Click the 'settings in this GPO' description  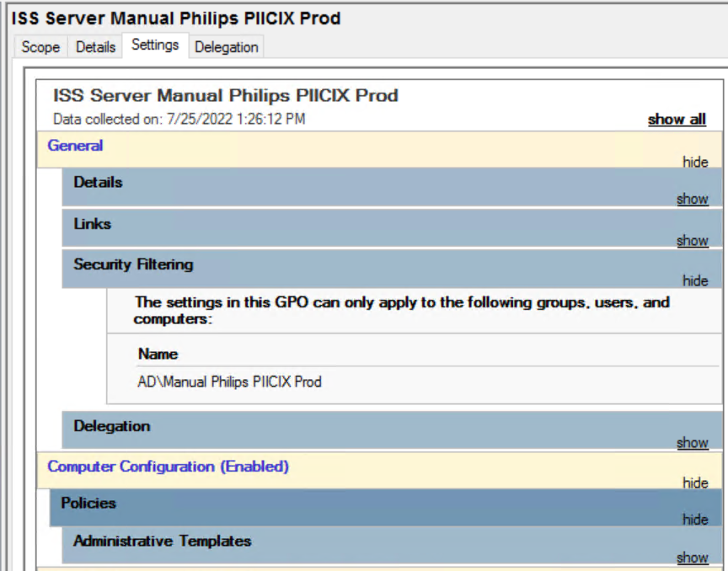(x=402, y=310)
